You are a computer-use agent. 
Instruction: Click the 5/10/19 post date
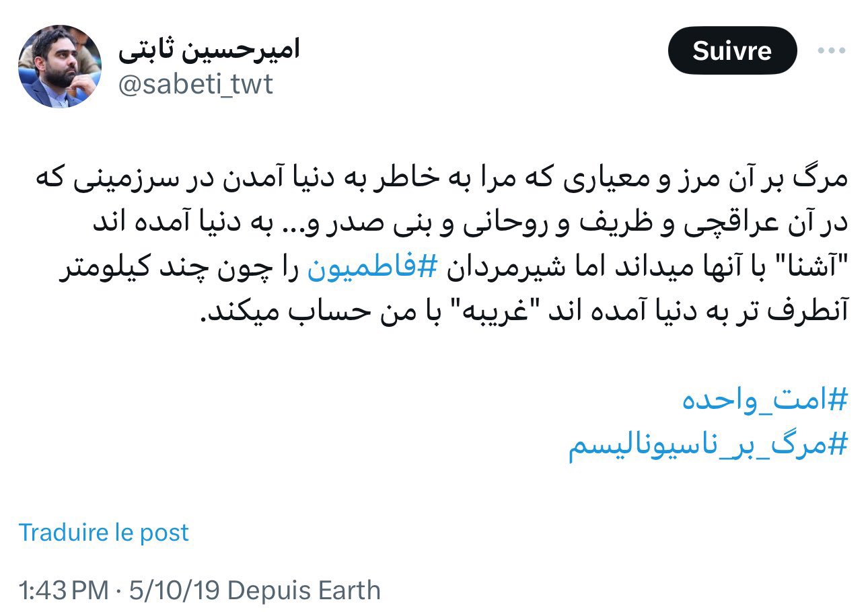tap(172, 590)
